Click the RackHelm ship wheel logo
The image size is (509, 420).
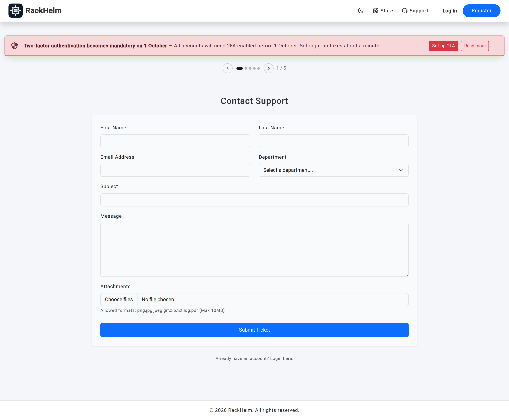[x=16, y=11]
